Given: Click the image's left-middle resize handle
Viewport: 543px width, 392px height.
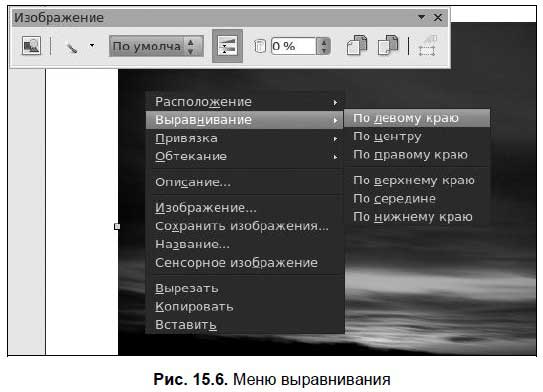Looking at the screenshot, I should [117, 226].
